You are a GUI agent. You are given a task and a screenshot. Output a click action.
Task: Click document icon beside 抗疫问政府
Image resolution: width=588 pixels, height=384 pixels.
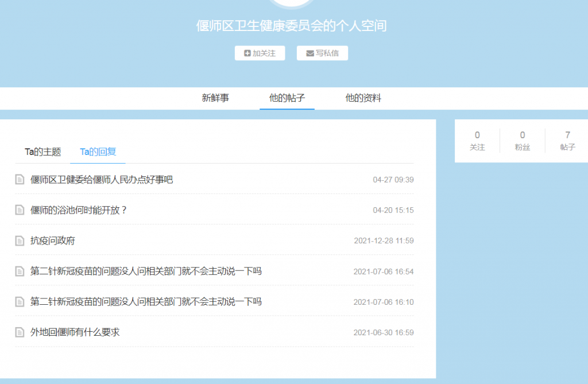20,241
